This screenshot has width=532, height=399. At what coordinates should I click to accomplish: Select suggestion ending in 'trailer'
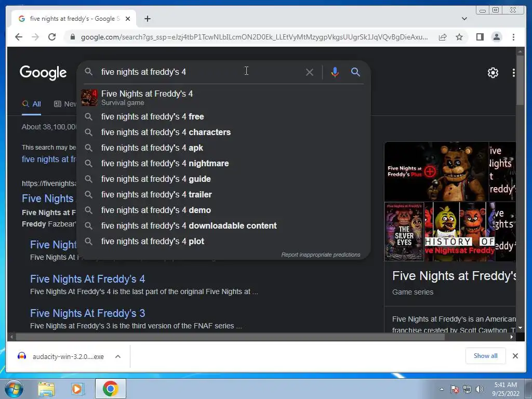[224, 195]
